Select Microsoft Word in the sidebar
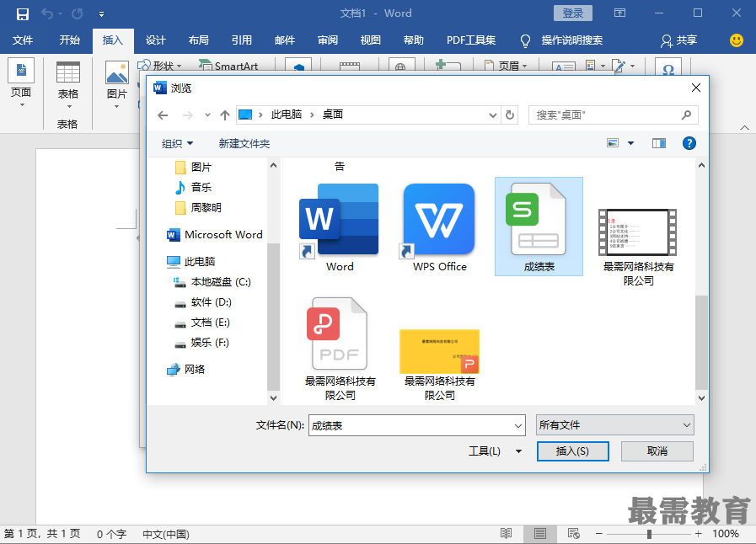The width and height of the screenshot is (756, 544). pyautogui.click(x=215, y=235)
